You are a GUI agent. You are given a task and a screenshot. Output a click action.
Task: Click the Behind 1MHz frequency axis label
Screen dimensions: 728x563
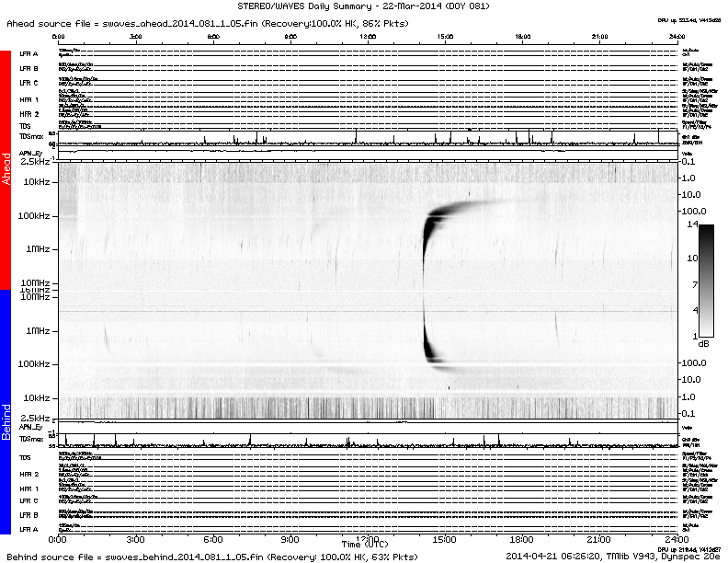click(x=38, y=331)
